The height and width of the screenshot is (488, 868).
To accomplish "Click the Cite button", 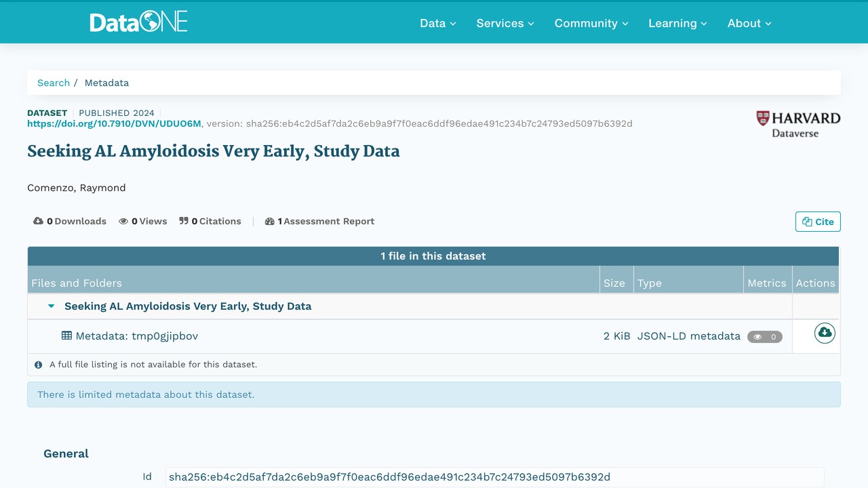I will [x=818, y=222].
